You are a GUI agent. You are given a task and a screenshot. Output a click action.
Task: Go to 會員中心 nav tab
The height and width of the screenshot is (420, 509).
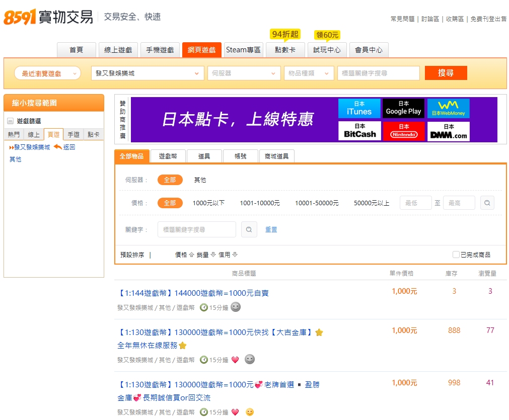(369, 50)
